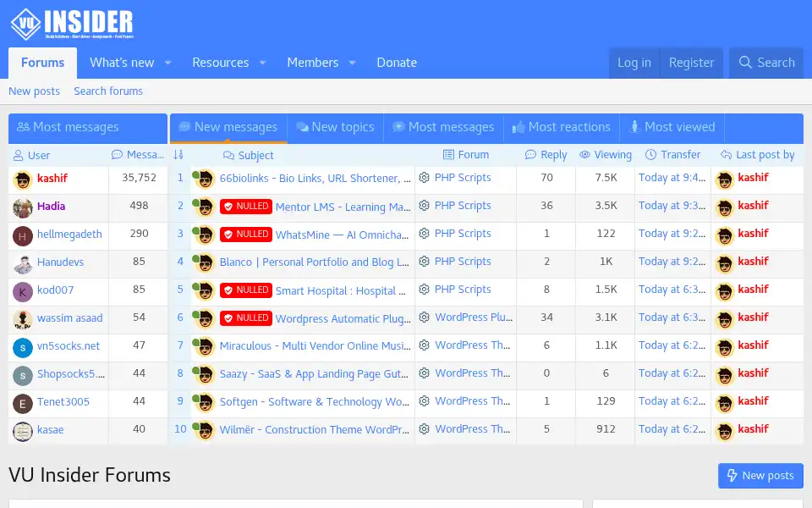812x508 pixels.
Task: Click gear icon beside WordPress Plu... forum
Action: pyautogui.click(x=424, y=317)
